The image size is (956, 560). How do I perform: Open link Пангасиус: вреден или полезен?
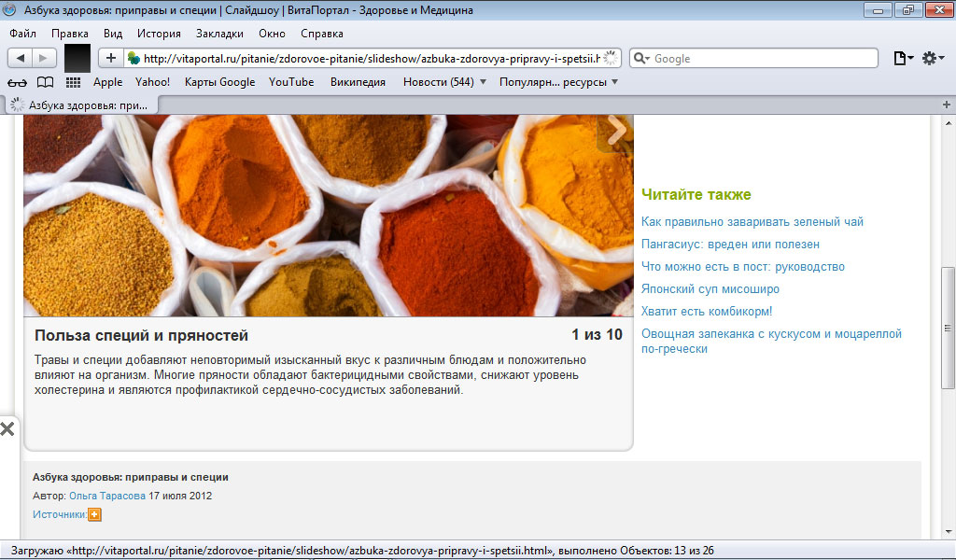(730, 245)
